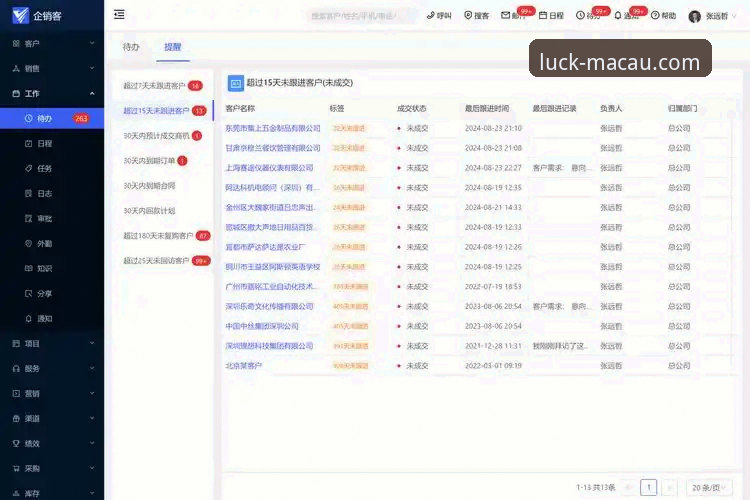
Task: Open 外勤 via its location icon
Action: point(28,244)
